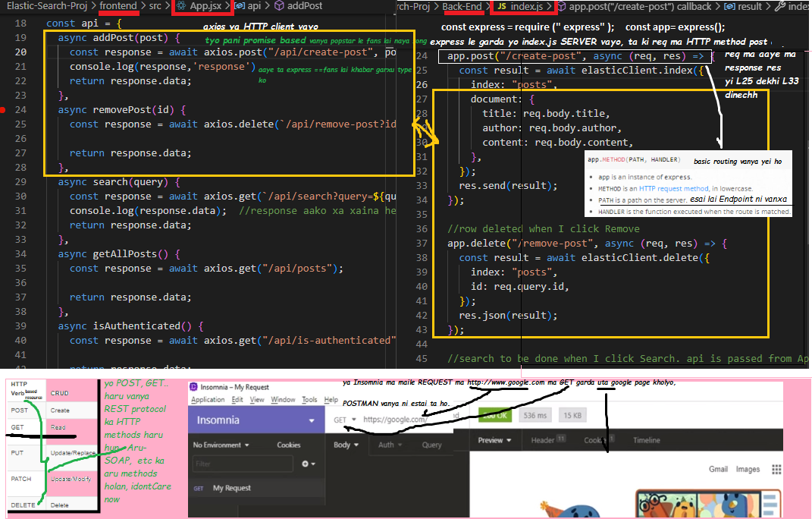Toggle the breakpoint dot on line 24
Viewport: 812px width, 519px height.
3,110
